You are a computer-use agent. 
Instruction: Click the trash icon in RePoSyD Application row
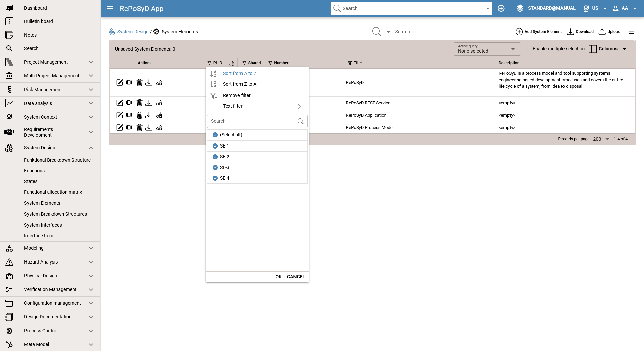click(x=140, y=115)
